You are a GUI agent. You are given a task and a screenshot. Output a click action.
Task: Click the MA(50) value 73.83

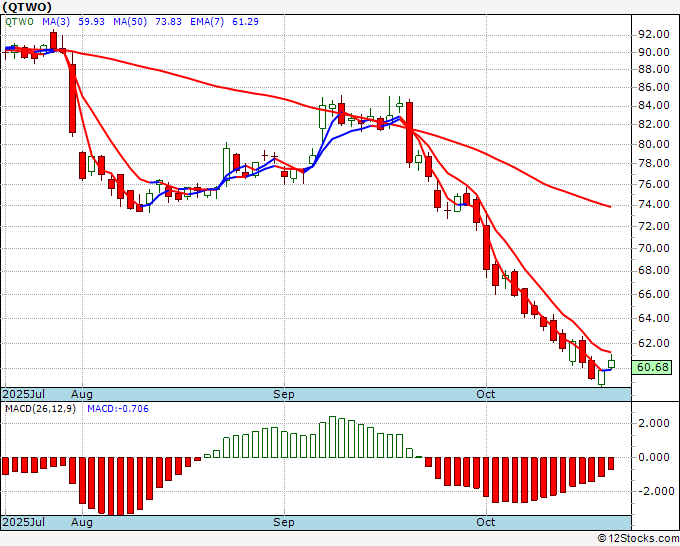[x=168, y=21]
